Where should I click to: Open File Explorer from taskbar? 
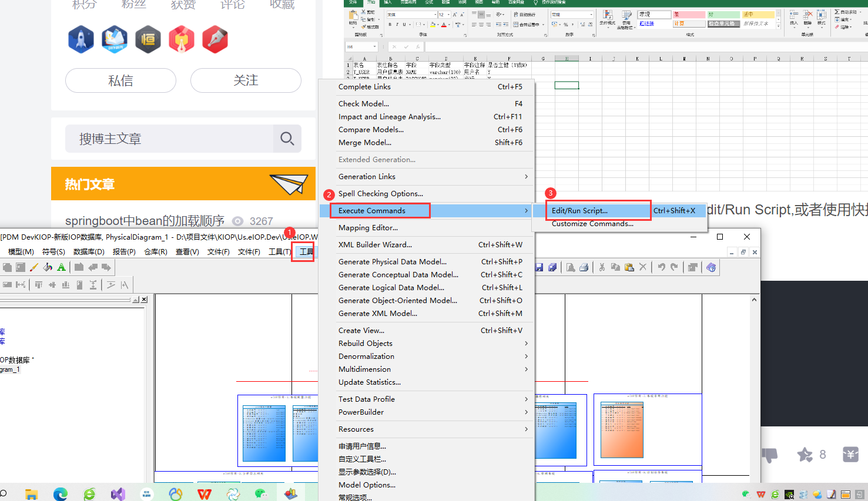point(32,494)
